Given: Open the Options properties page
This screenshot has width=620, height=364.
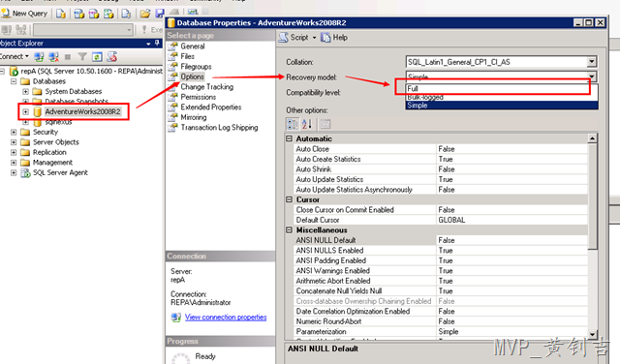Looking at the screenshot, I should [x=192, y=76].
